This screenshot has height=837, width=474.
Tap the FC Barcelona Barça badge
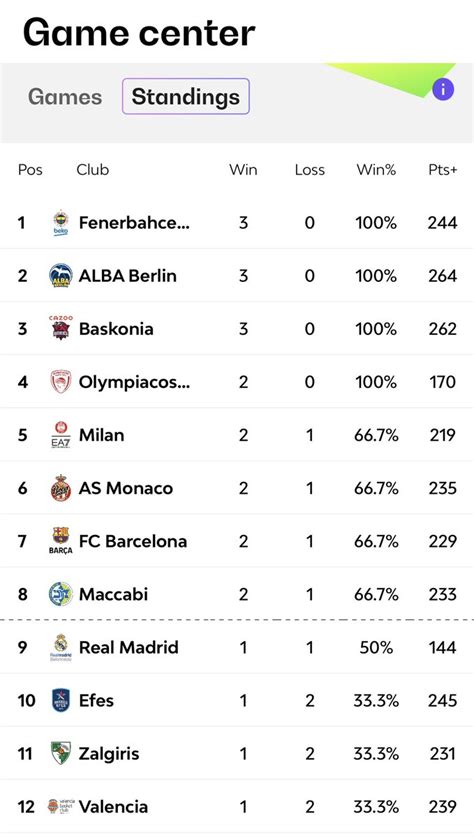[61, 541]
